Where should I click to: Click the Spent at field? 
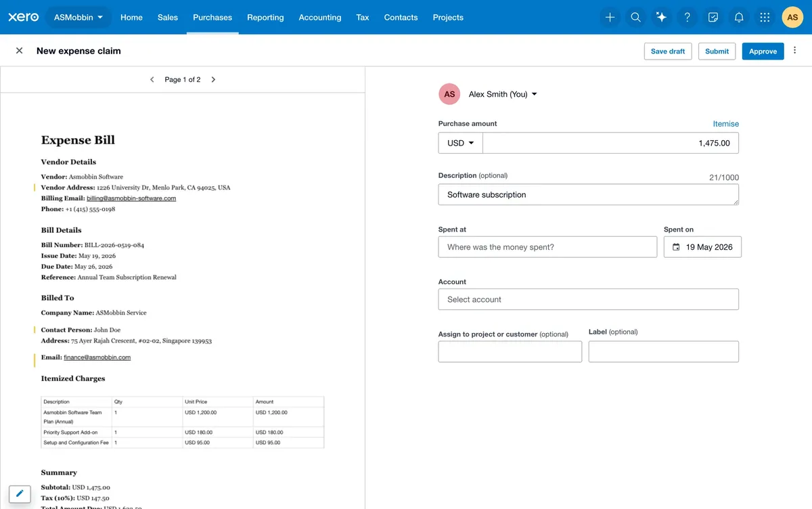pos(547,247)
